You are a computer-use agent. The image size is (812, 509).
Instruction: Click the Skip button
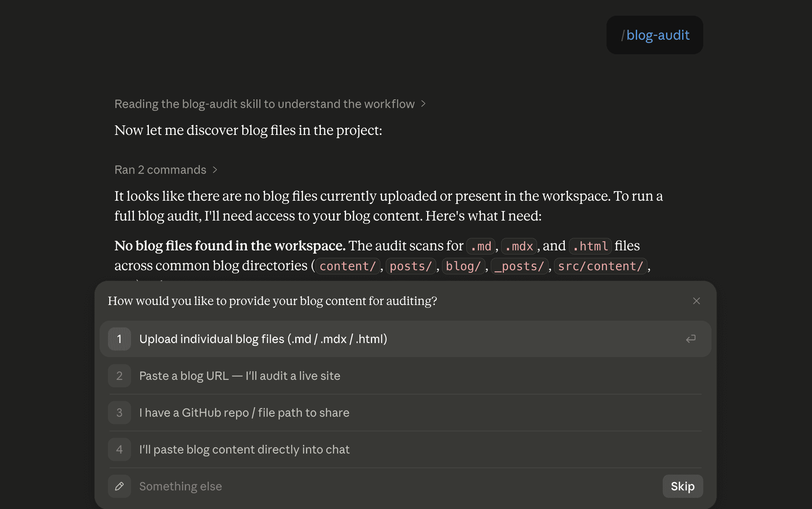point(683,486)
